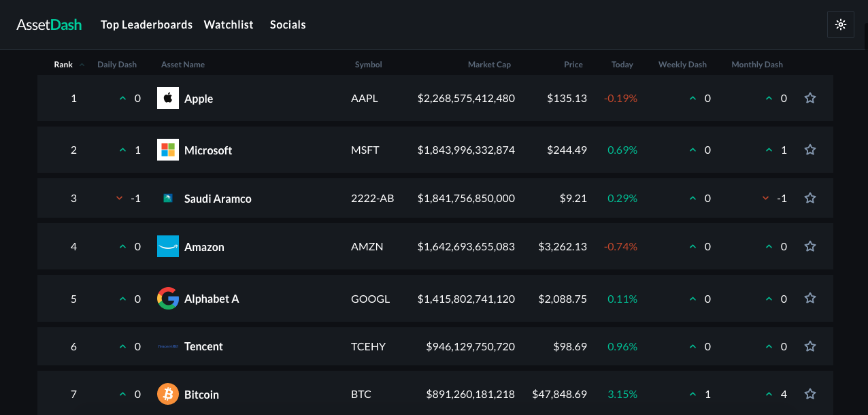Click Apple price $135.13
The image size is (868, 415).
tap(567, 98)
